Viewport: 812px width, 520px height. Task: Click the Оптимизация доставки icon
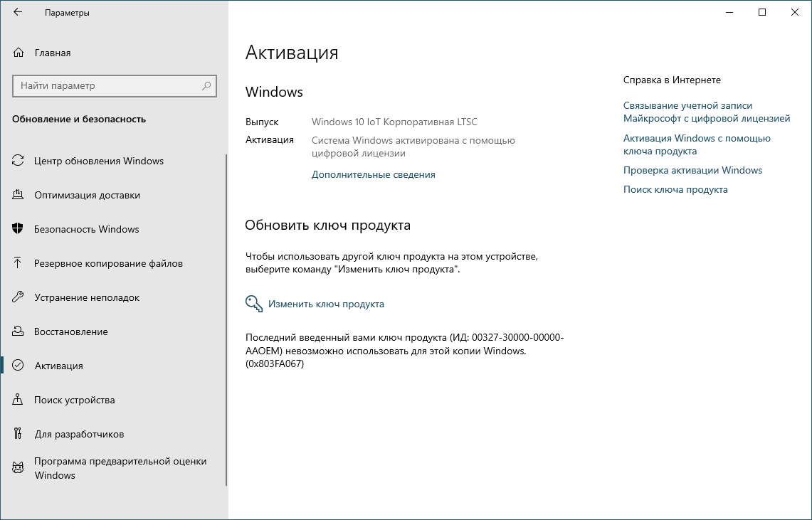pos(18,195)
